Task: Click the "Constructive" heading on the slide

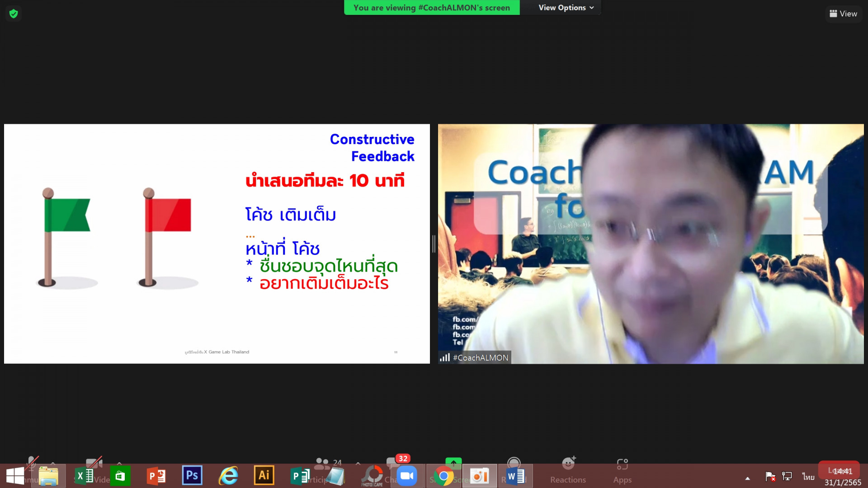Action: pyautogui.click(x=372, y=139)
